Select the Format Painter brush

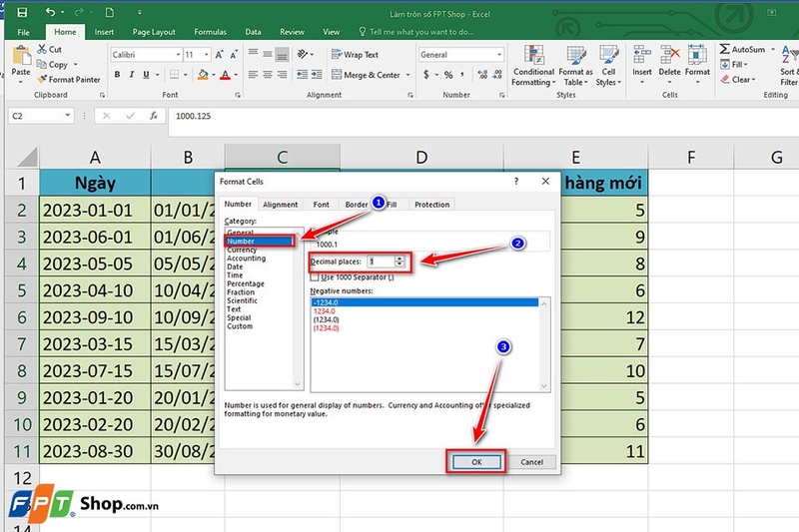point(42,79)
